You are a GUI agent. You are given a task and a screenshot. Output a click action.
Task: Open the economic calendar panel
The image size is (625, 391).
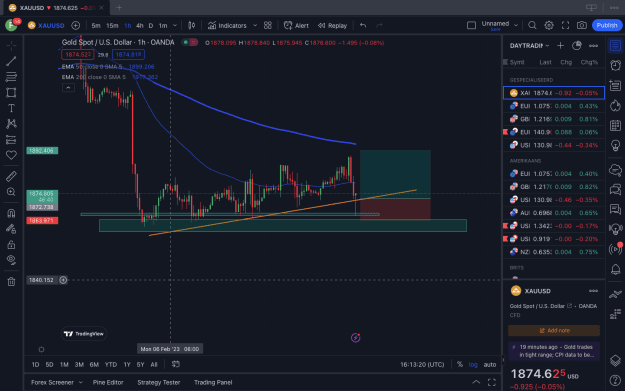[615, 126]
